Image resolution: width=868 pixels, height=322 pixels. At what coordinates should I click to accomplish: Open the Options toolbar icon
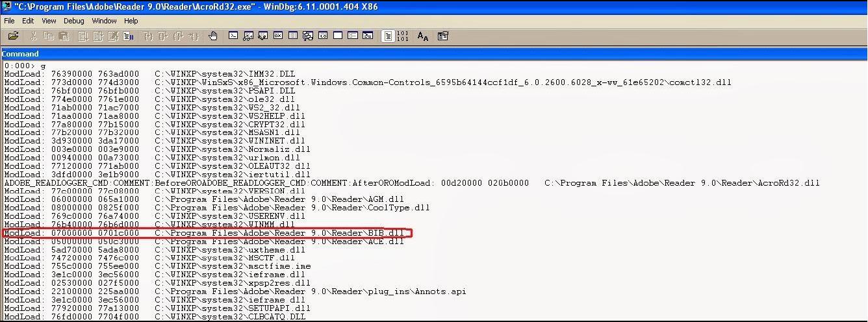tap(443, 36)
